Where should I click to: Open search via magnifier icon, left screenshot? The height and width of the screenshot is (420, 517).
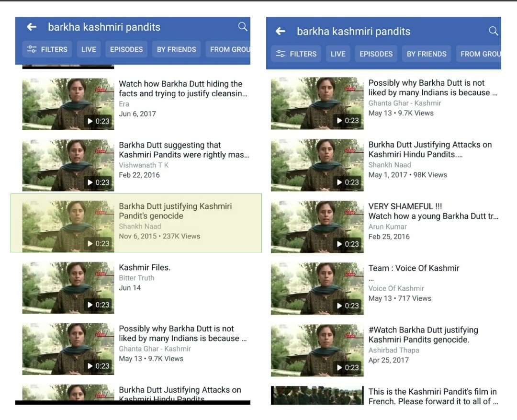[x=243, y=26]
